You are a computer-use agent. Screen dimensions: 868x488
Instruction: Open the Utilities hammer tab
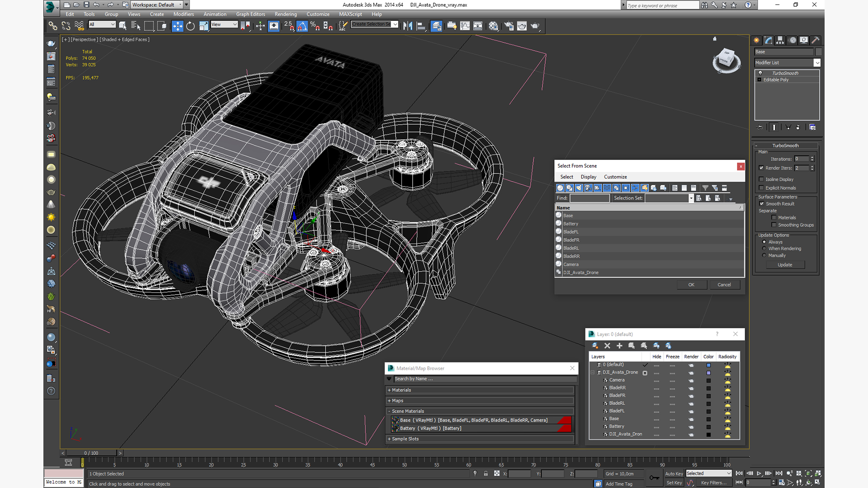click(x=816, y=40)
